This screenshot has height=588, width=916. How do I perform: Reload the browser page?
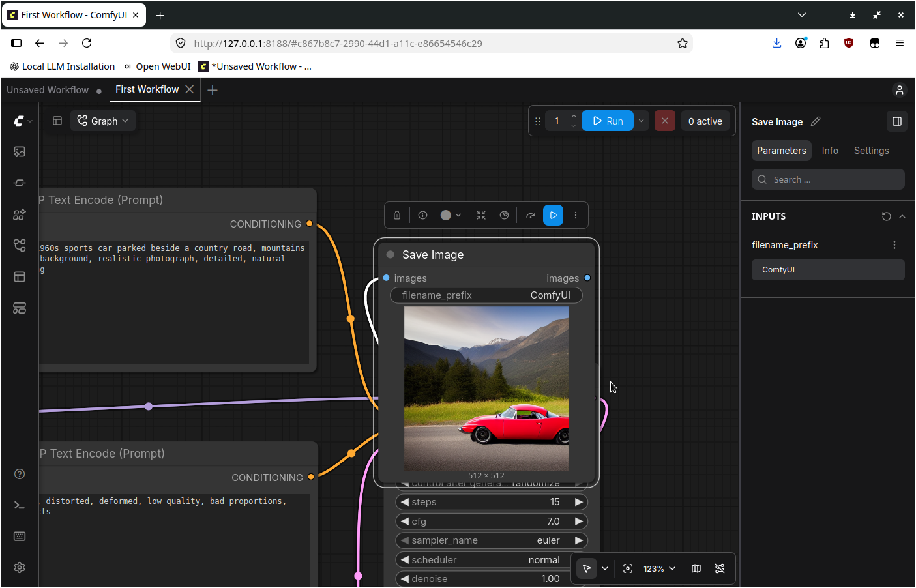pyautogui.click(x=87, y=43)
